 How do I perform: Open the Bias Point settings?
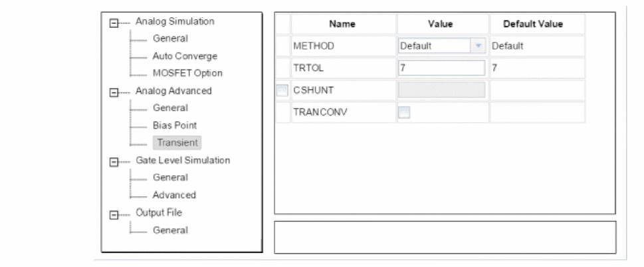(175, 126)
